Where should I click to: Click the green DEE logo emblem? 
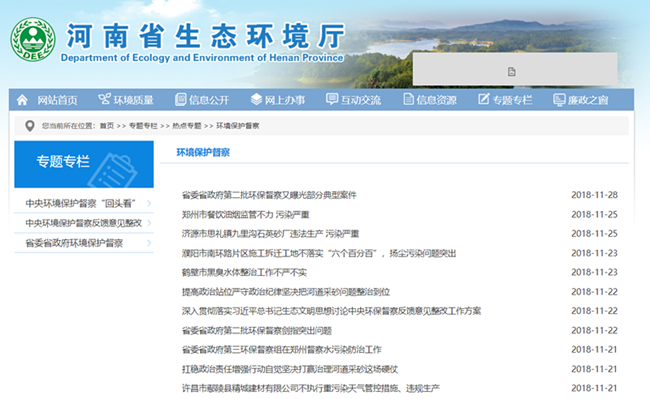[x=33, y=39]
